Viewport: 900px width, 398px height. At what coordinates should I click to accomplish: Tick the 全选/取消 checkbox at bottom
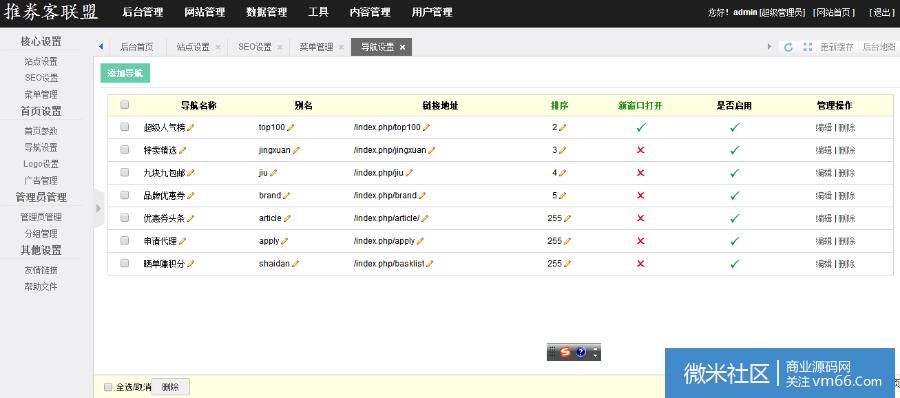[x=108, y=387]
